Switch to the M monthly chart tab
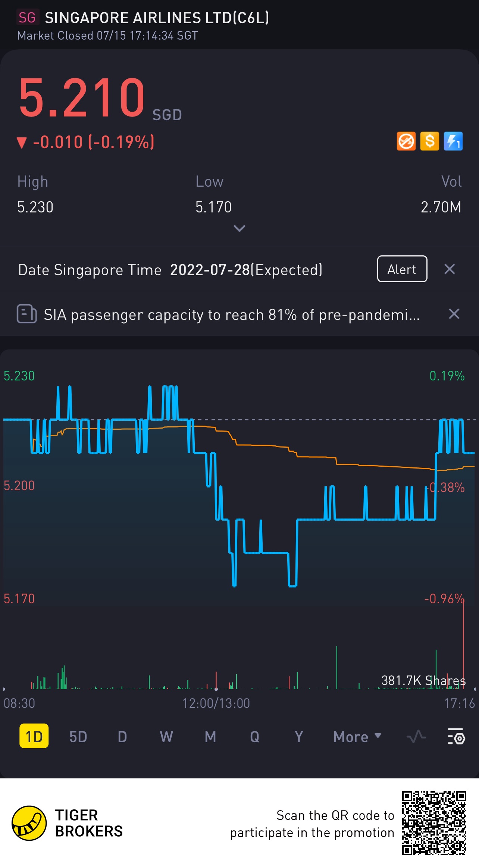Viewport: 479px width, 868px height. coord(210,737)
